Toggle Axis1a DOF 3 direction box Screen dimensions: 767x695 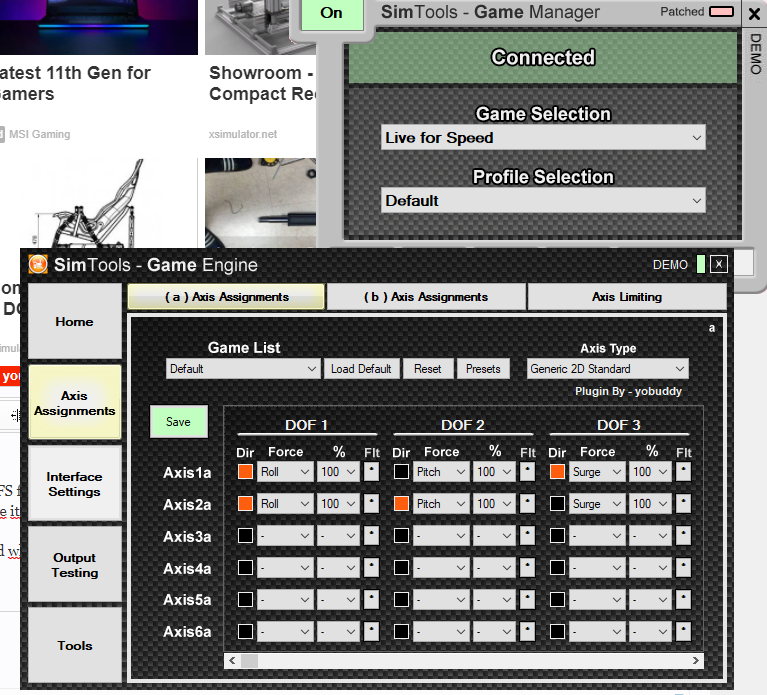(557, 471)
